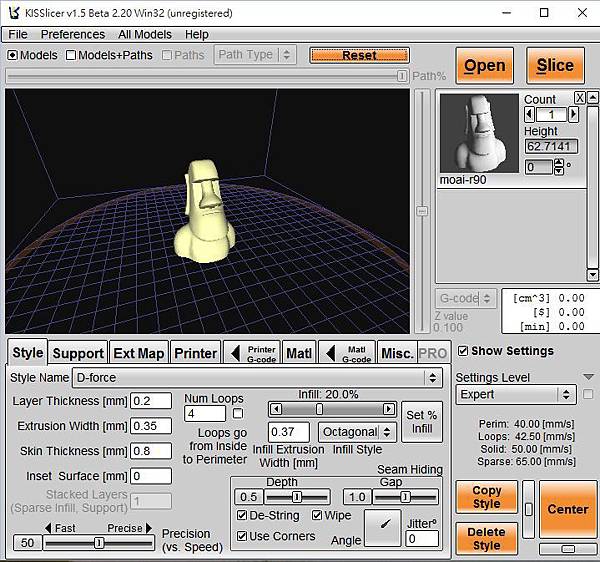
Task: Click the left arrow to decrease model Count
Action: tap(530, 114)
